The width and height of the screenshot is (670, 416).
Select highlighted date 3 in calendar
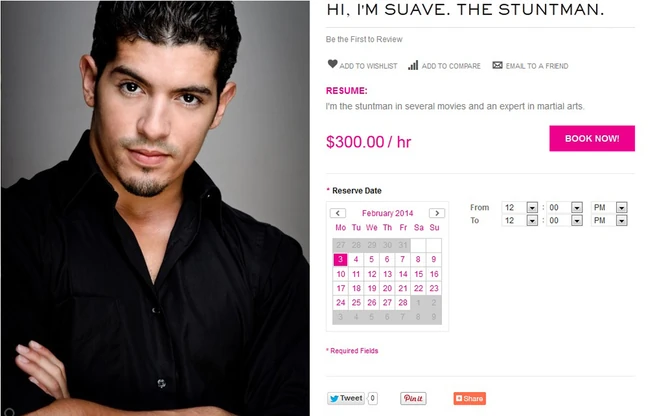[340, 259]
